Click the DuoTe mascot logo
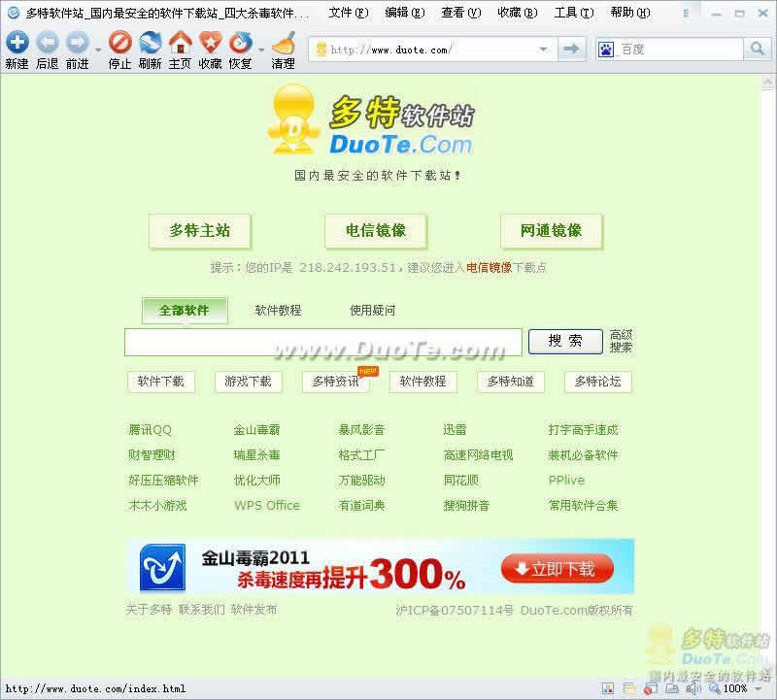This screenshot has width=777, height=700. coord(293,118)
